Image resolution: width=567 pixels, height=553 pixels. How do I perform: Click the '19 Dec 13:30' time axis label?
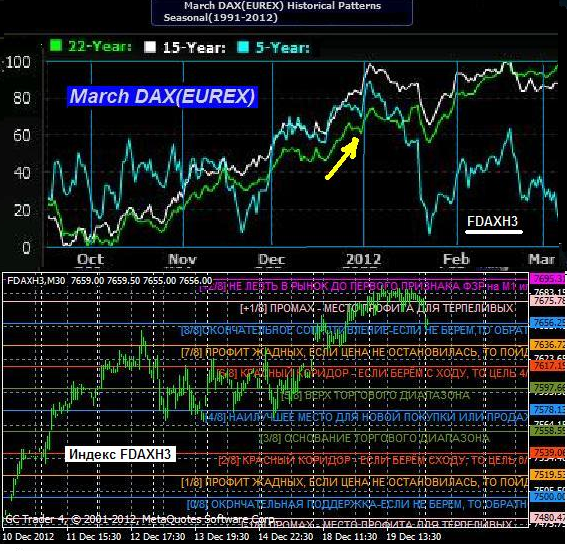pyautogui.click(x=414, y=536)
